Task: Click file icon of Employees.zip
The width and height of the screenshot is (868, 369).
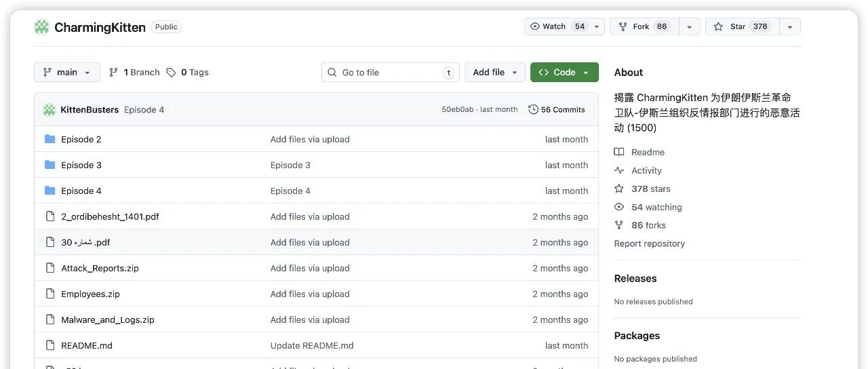Action: [x=50, y=294]
